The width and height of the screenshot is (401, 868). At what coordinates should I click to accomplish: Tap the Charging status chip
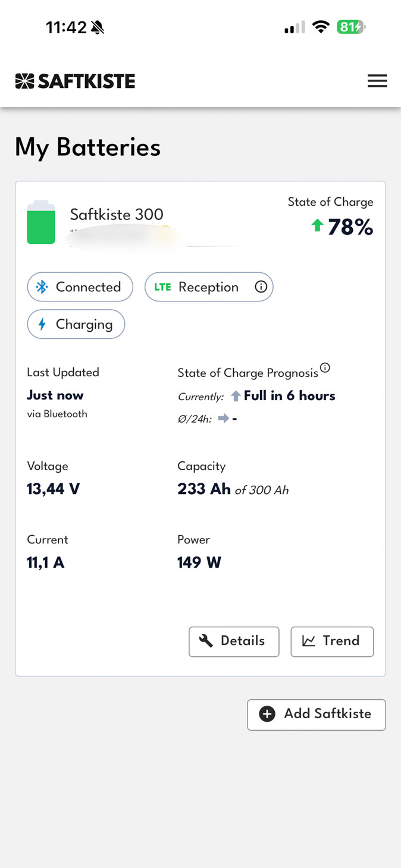pyautogui.click(x=76, y=325)
